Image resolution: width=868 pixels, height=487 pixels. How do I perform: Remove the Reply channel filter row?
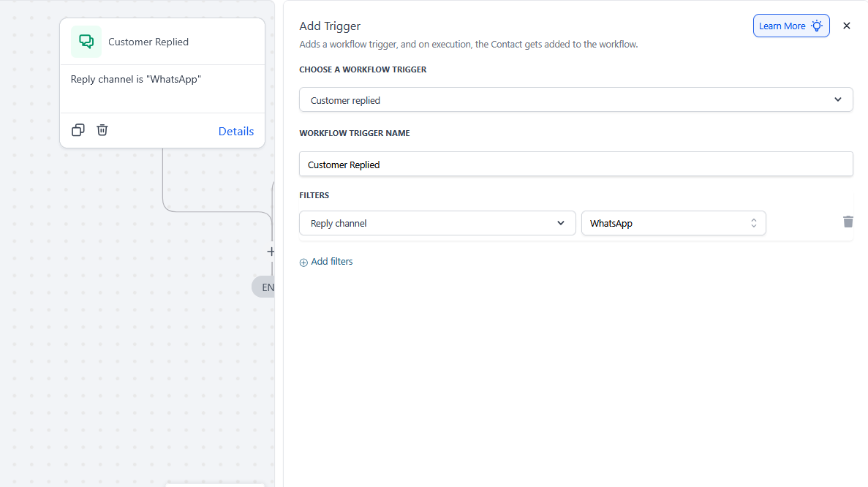pos(848,222)
